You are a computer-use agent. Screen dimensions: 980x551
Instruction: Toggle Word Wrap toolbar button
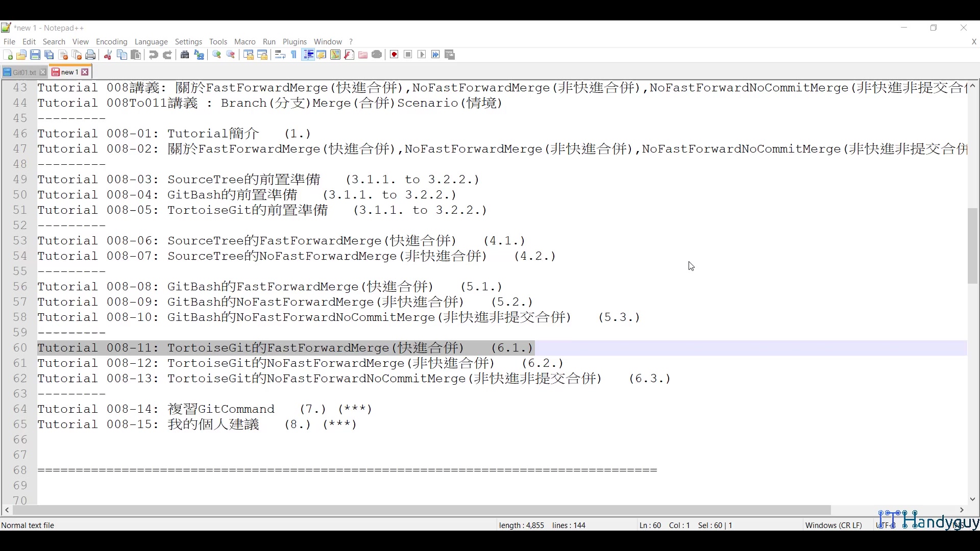[280, 55]
